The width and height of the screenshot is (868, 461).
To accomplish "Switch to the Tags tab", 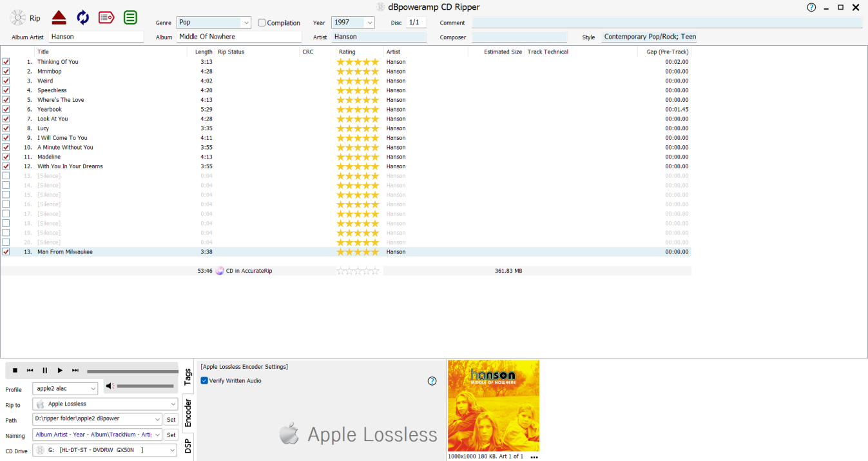I will 188,376.
